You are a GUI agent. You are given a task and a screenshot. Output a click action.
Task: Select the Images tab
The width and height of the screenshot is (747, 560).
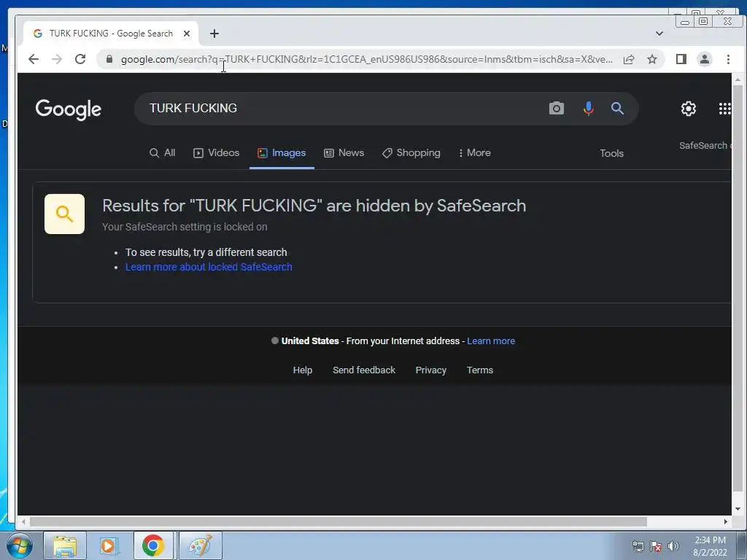point(282,153)
